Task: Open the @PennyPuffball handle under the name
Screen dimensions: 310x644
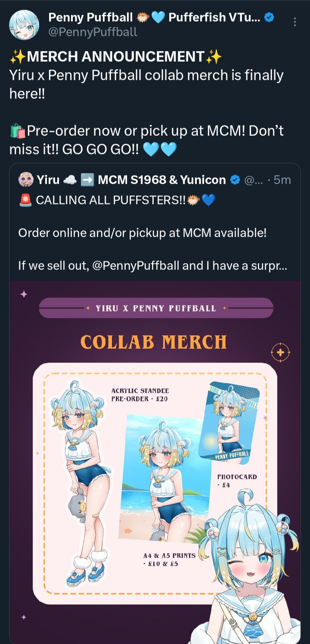Action: coord(93,32)
